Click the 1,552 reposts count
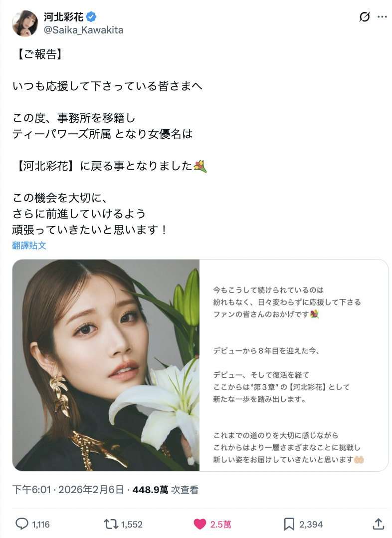 point(132,524)
